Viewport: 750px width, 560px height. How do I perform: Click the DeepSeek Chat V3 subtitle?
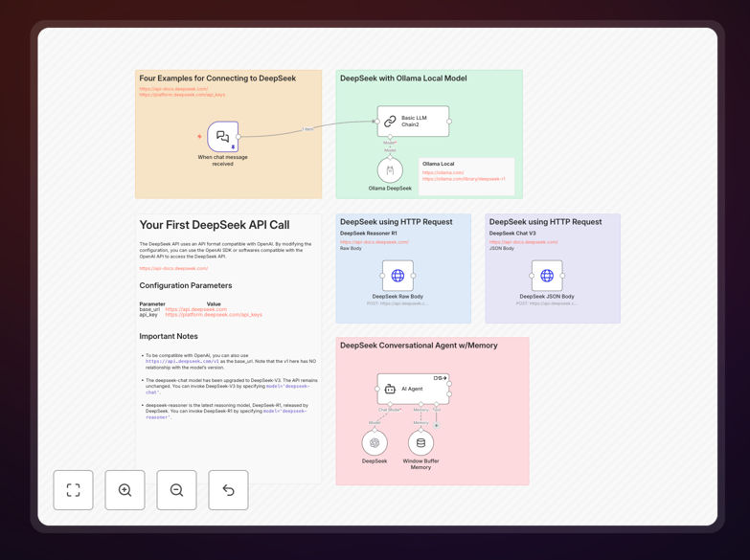(512, 234)
